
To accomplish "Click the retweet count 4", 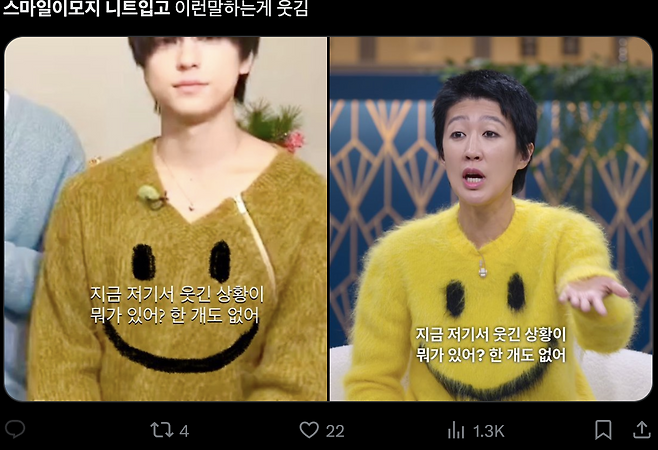I will pos(184,431).
